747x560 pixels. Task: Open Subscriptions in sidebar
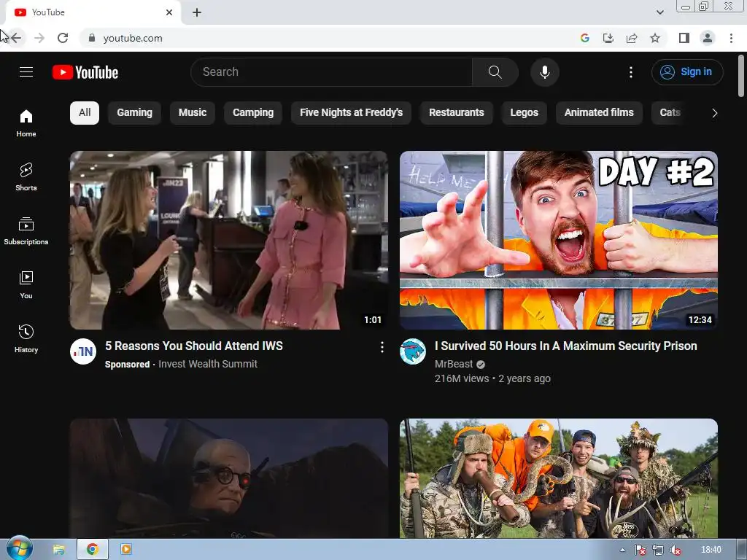(26, 230)
